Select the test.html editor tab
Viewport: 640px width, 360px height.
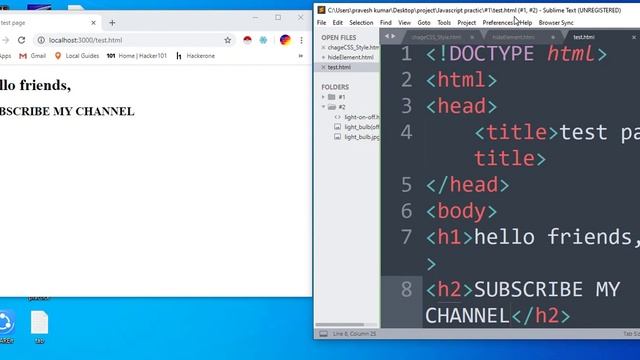[x=584, y=37]
